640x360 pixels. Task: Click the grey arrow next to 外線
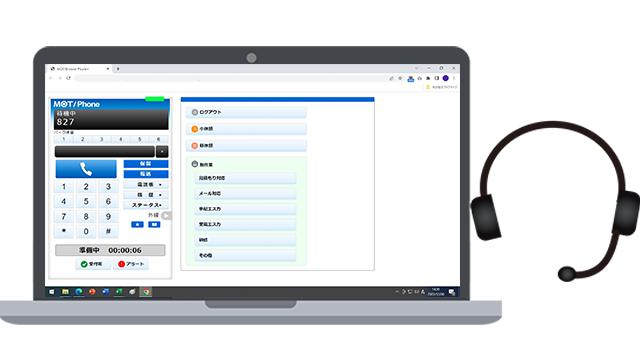tap(166, 216)
